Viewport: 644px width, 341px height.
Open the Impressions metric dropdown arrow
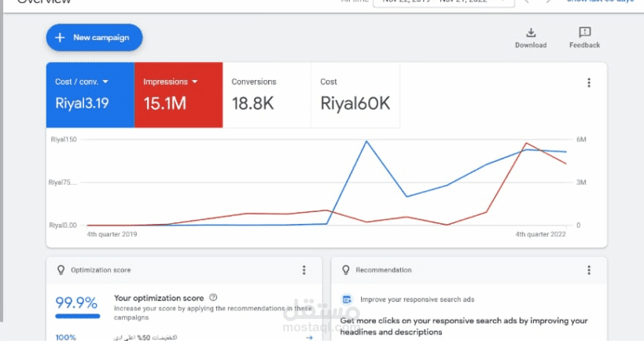(195, 82)
